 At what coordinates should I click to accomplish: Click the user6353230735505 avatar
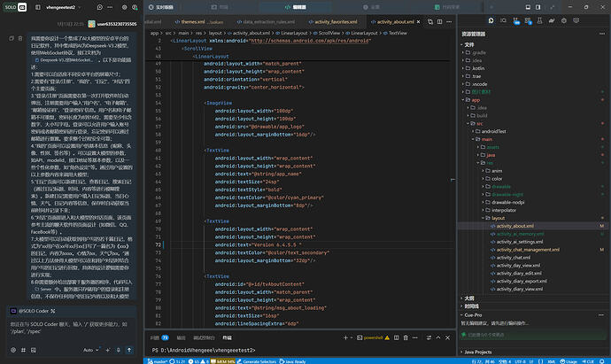click(91, 24)
